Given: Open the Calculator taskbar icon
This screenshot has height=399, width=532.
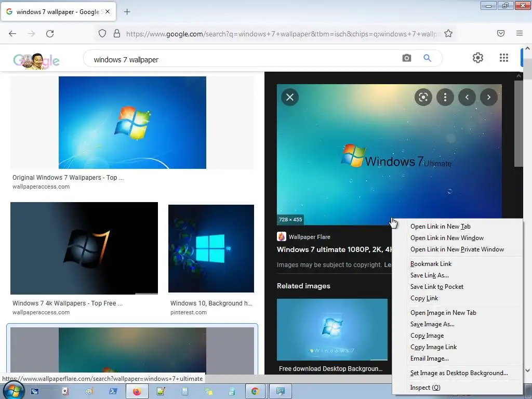Looking at the screenshot, I should coord(185,392).
